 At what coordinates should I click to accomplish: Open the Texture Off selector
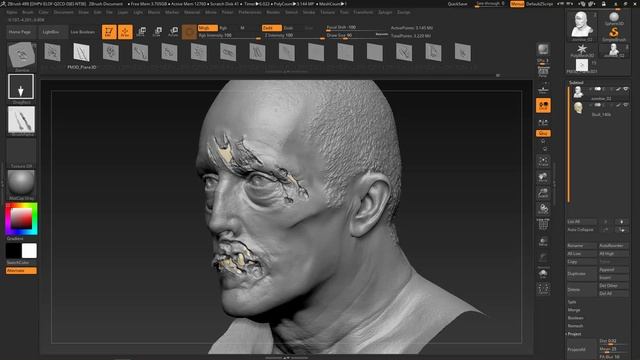pos(21,153)
